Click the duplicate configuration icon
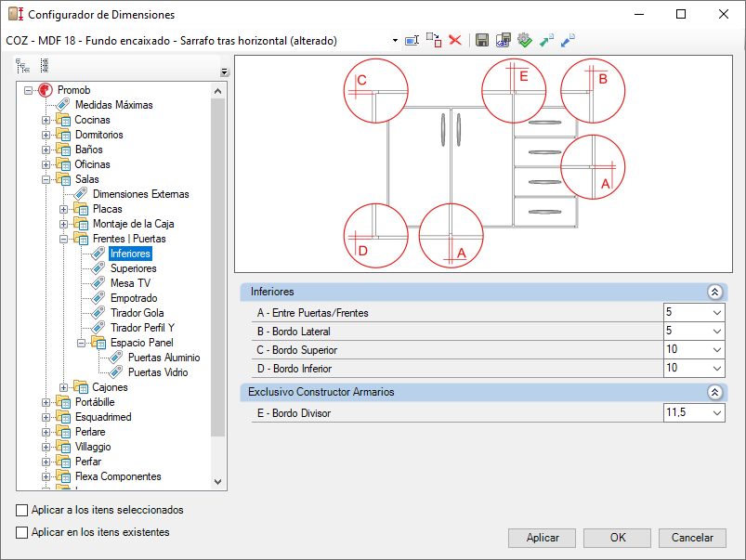Image resolution: width=746 pixels, height=560 pixels. tap(434, 40)
